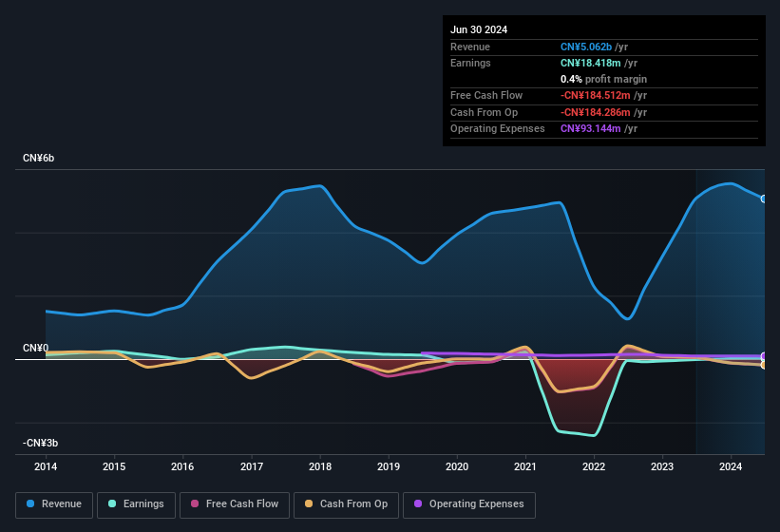Click the blue Revenue legend dot

30,503
